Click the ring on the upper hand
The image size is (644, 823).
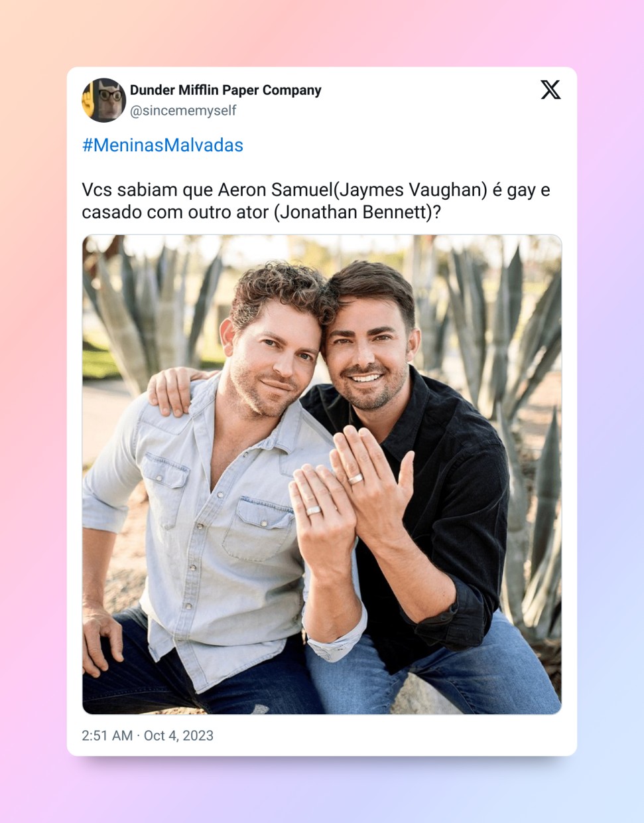click(x=355, y=478)
